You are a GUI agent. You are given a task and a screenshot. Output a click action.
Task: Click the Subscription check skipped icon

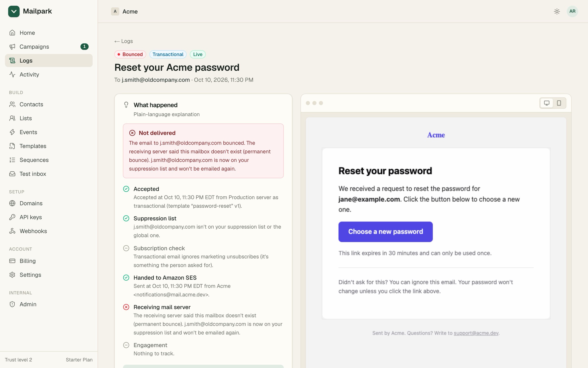[126, 248]
